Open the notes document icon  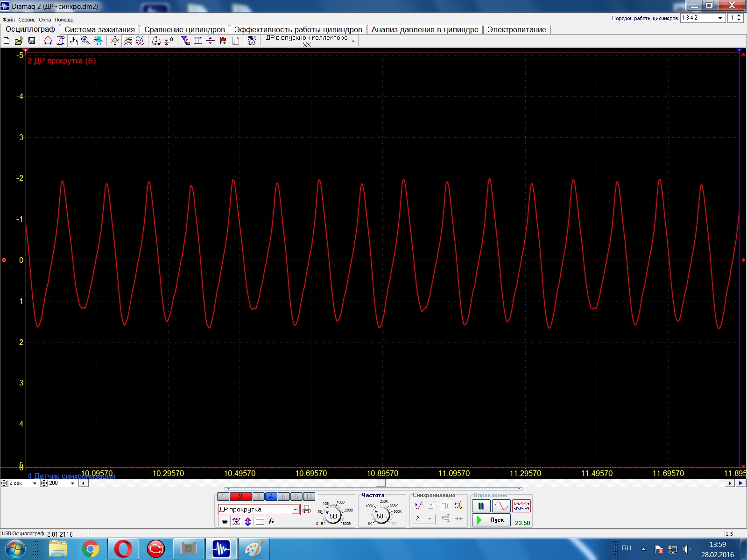pos(236,41)
